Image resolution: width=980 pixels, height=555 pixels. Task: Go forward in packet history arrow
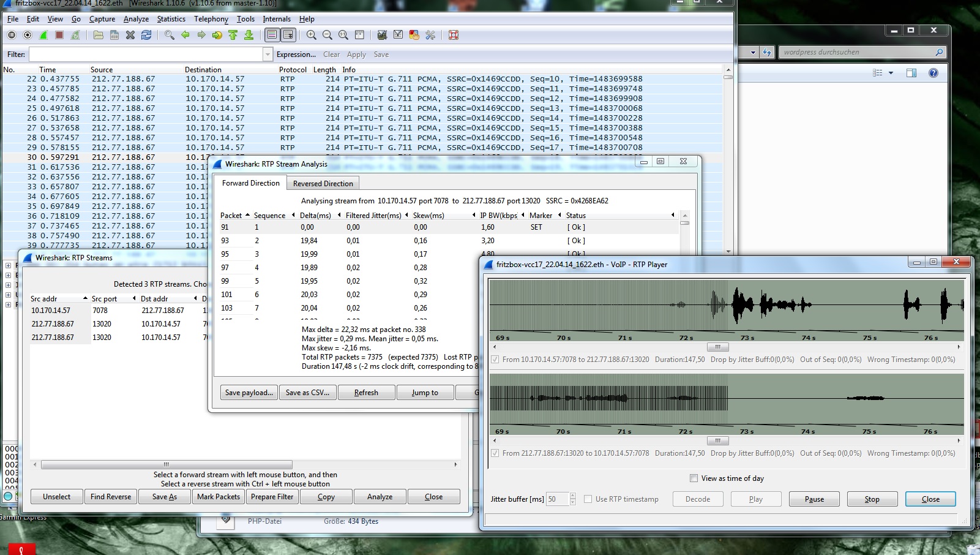201,35
